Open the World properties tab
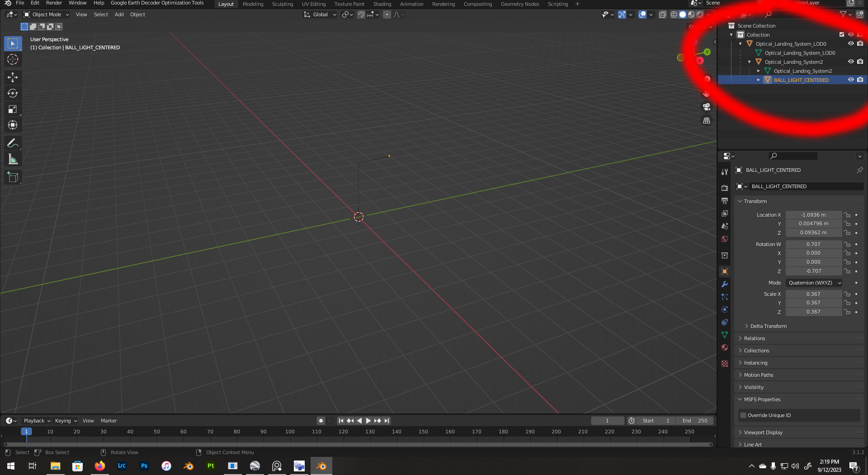Viewport: 868px width, 475px height. [x=725, y=239]
